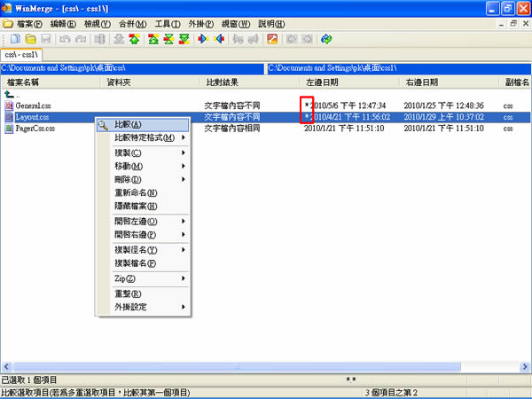Image resolution: width=532 pixels, height=399 pixels.
Task: Sort by the 比對結果 column header
Action: click(x=250, y=82)
